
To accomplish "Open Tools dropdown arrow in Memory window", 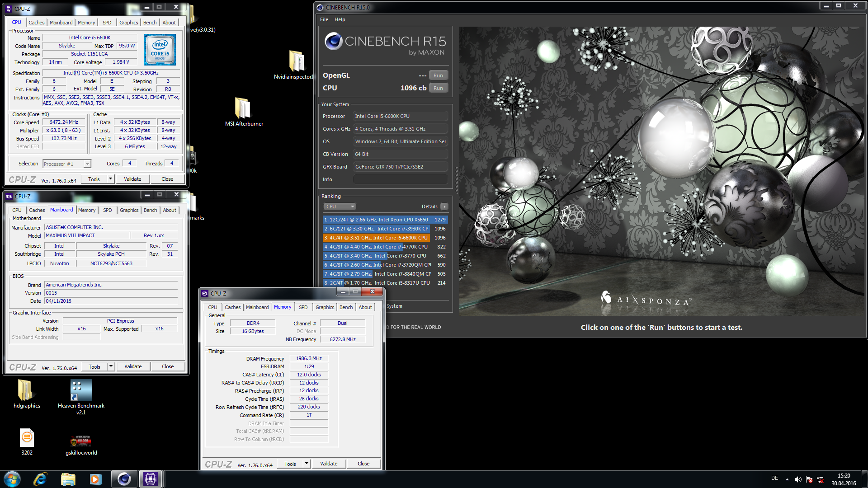I will tap(306, 464).
